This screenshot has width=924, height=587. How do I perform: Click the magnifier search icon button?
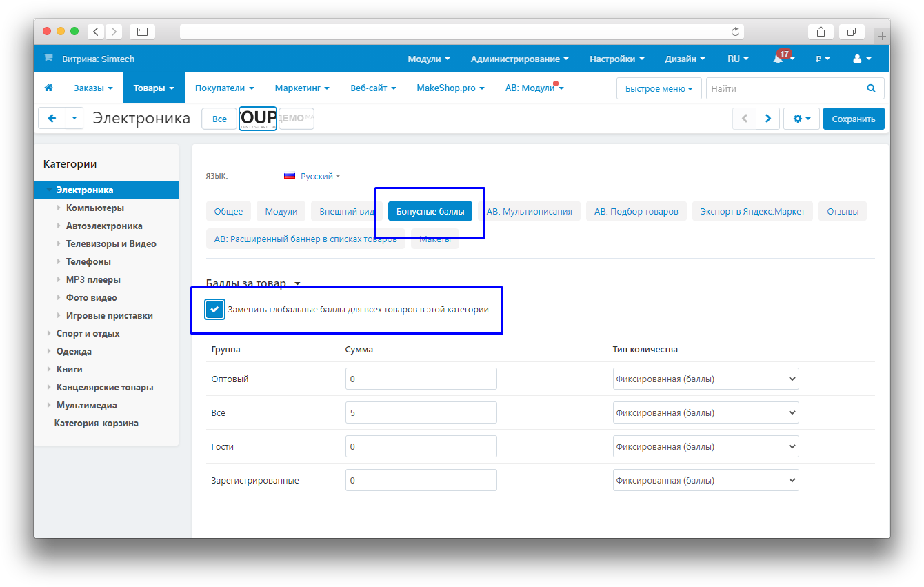[x=871, y=88]
